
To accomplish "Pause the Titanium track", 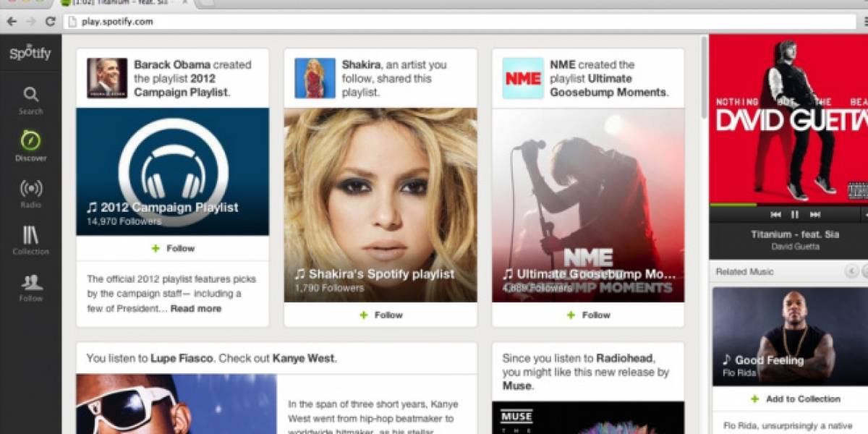I will click(795, 214).
